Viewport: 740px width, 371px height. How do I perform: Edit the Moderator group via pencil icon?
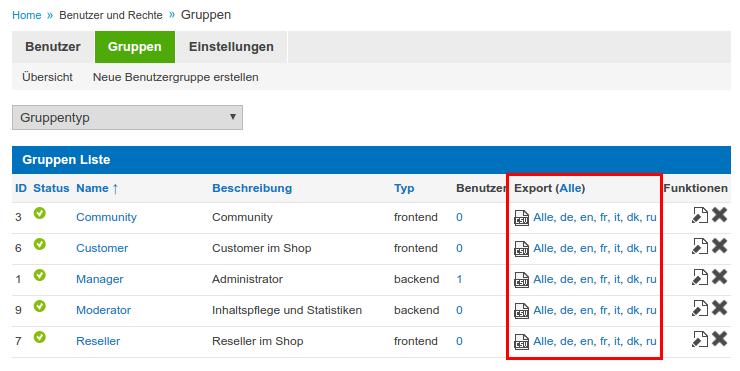[700, 308]
